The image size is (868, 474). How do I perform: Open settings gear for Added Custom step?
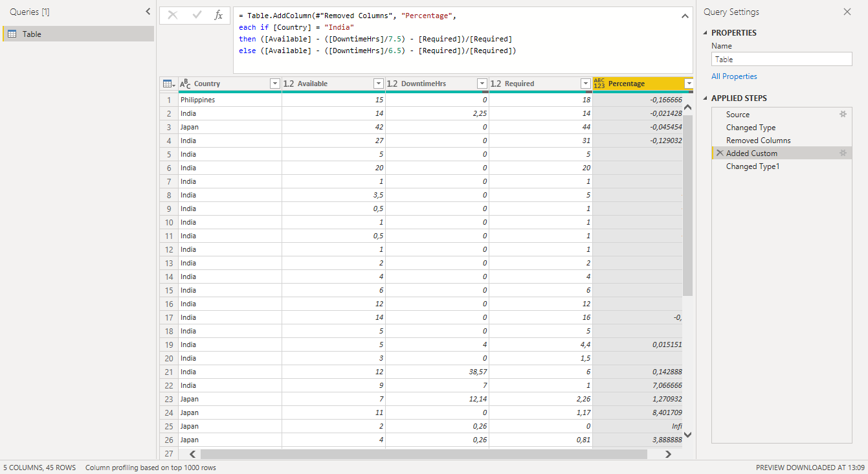pyautogui.click(x=843, y=153)
